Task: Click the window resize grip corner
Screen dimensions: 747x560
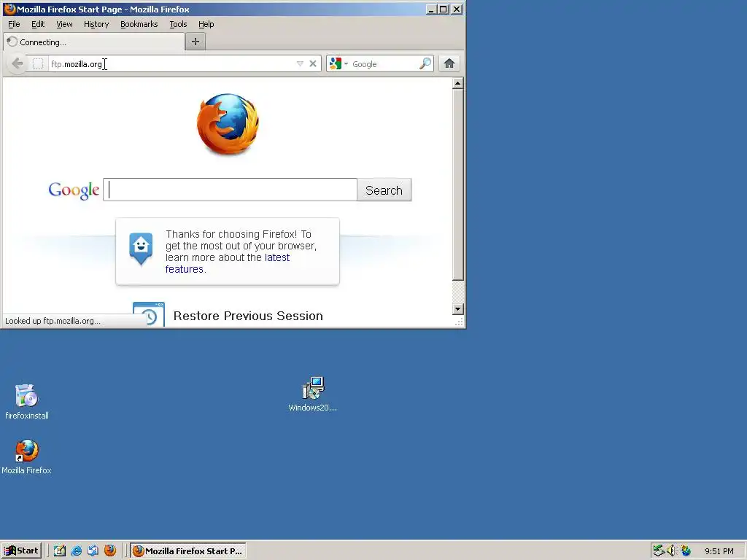Action: tap(460, 322)
